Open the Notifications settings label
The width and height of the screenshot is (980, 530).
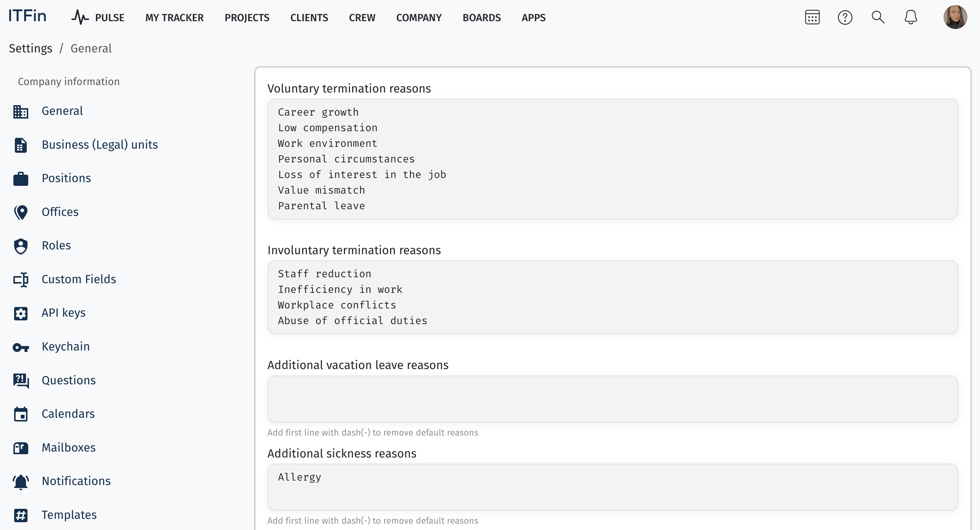point(76,481)
